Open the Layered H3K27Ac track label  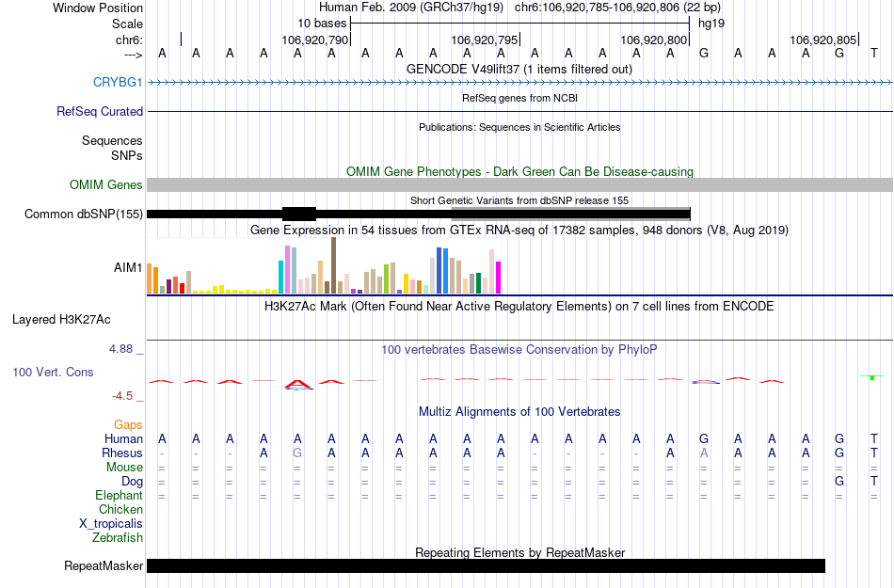point(61,319)
